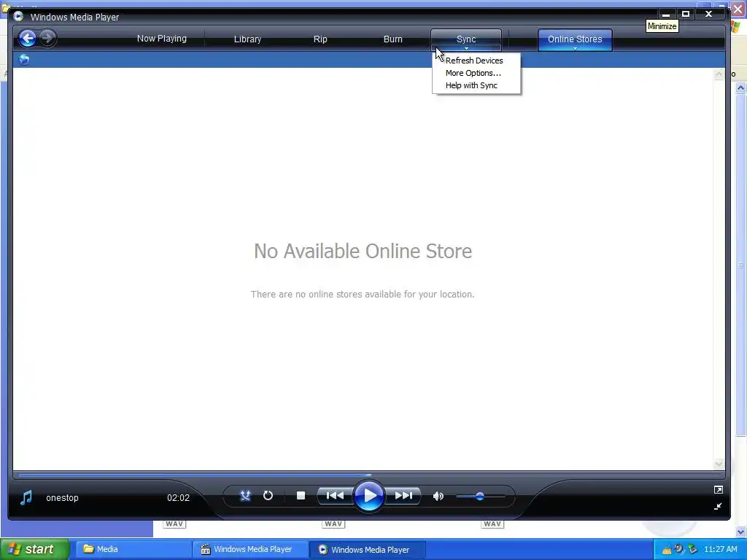Viewport: 747px width, 560px height.
Task: Open the Online Stores tab
Action: [575, 39]
